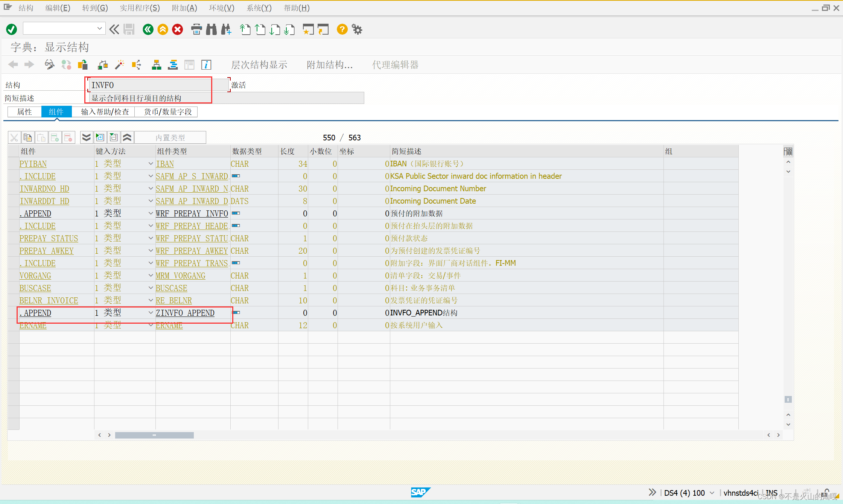Expand typing method dropdown in PREPAY_STATUS row
Screen dimensions: 843x504
click(151, 238)
